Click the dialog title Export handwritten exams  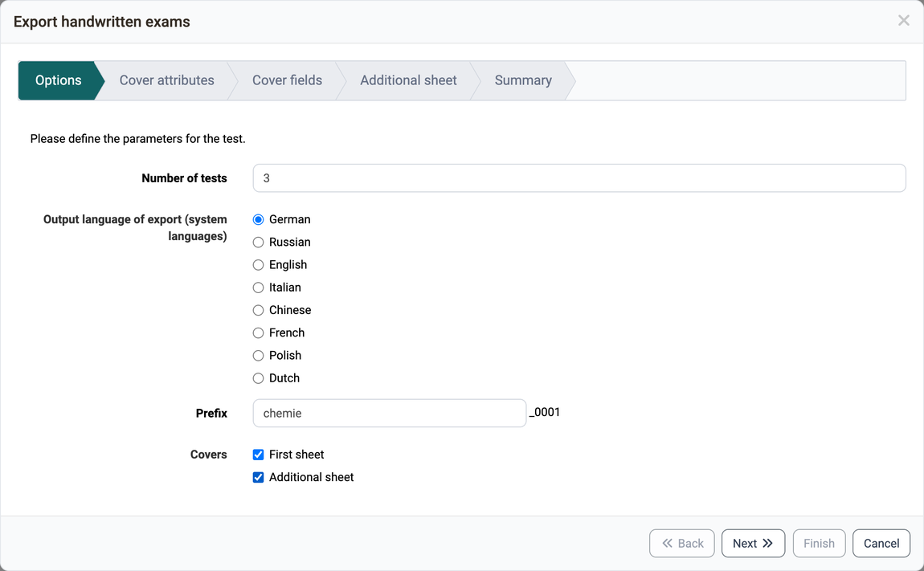tap(102, 22)
